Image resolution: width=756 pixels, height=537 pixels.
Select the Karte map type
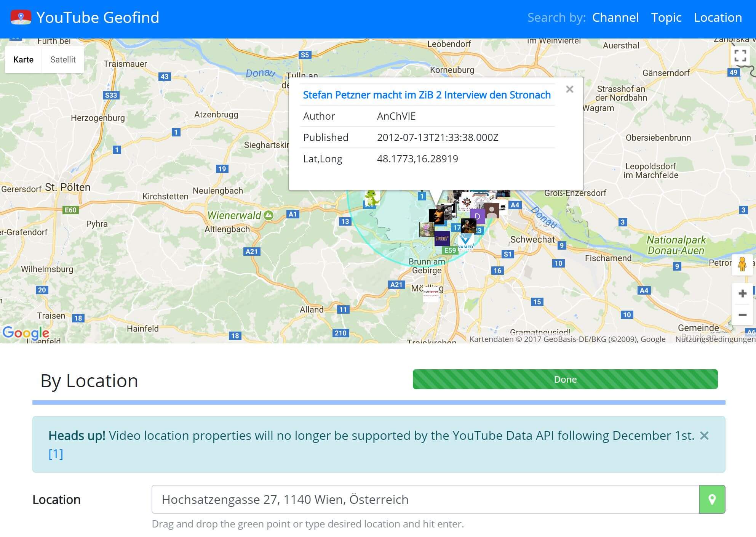[x=23, y=59]
